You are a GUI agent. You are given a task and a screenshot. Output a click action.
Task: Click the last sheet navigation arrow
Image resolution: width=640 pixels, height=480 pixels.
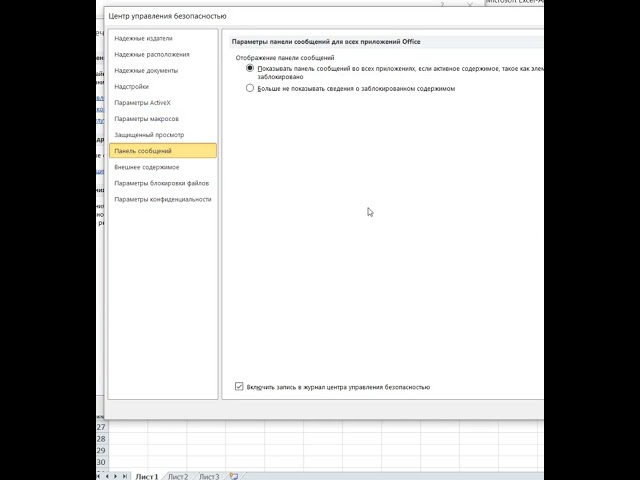(x=124, y=476)
